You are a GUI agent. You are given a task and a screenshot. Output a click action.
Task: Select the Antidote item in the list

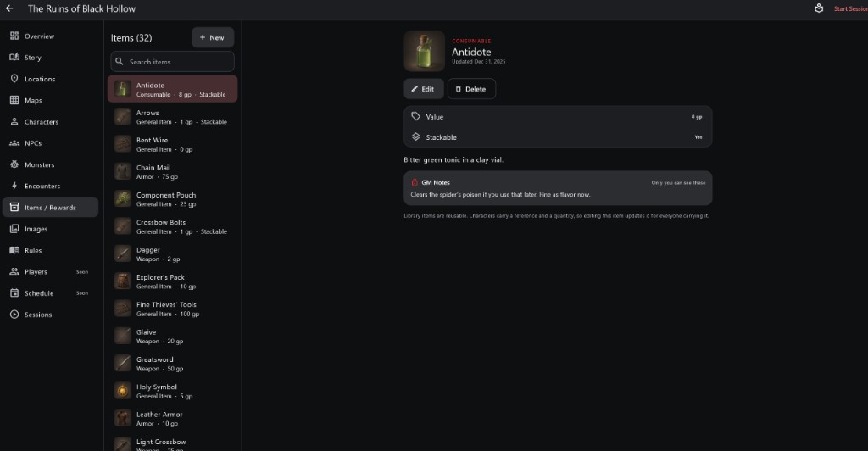(172, 89)
